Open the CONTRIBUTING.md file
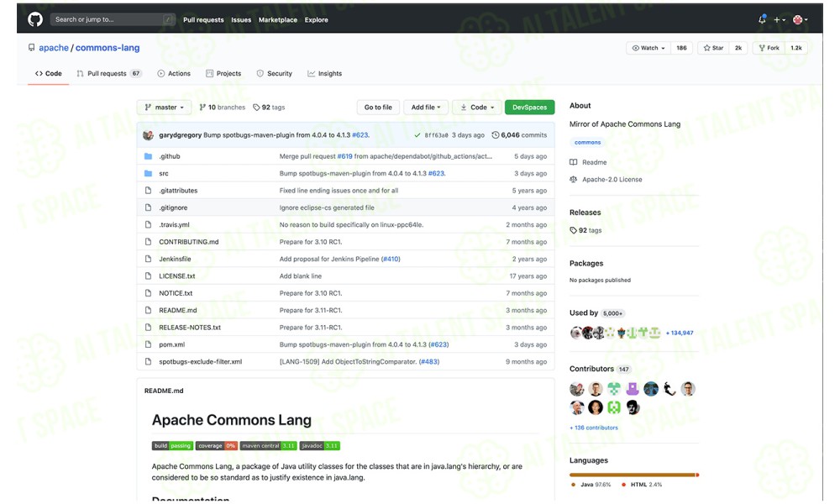The height and width of the screenshot is (504, 840). point(188,242)
